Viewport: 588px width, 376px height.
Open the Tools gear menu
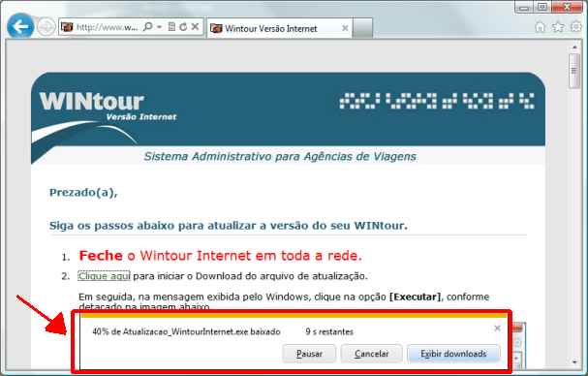tap(576, 26)
